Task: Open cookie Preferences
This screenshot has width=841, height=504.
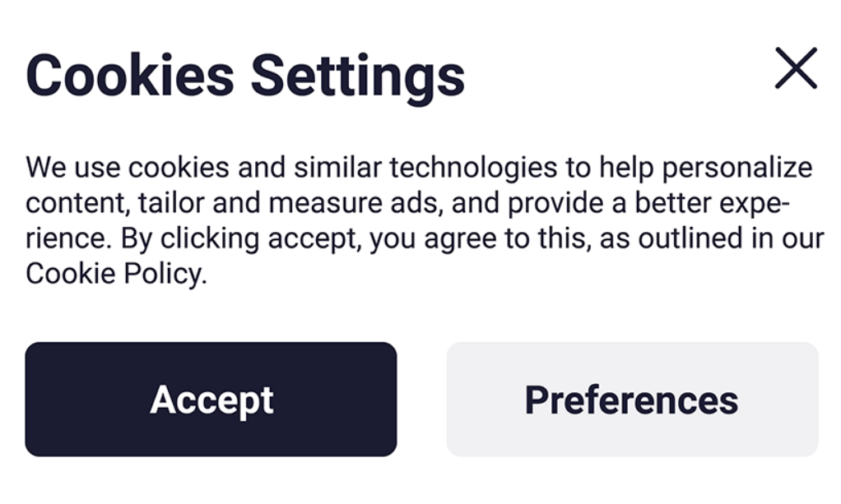Action: pyautogui.click(x=631, y=400)
